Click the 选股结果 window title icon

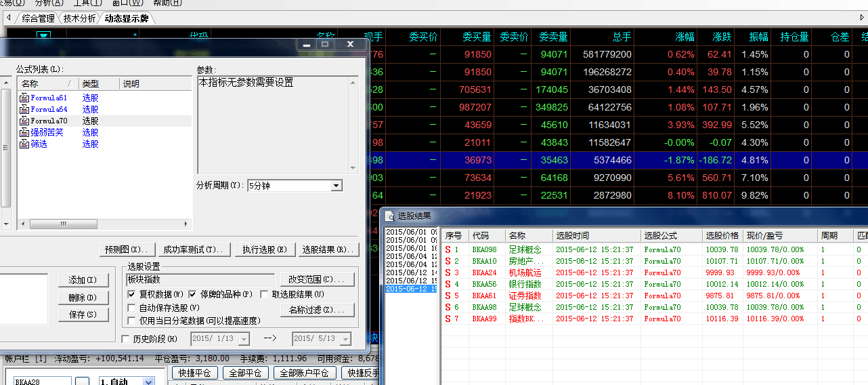[389, 216]
